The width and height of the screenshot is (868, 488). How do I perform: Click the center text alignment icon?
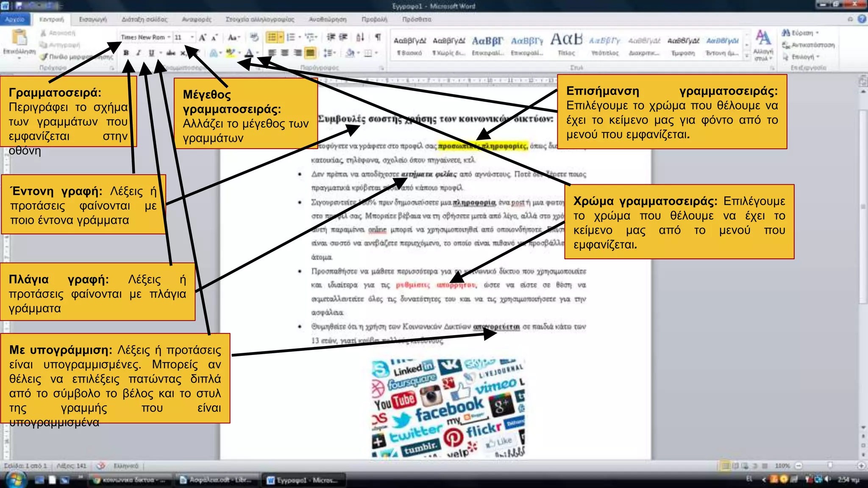tap(285, 53)
